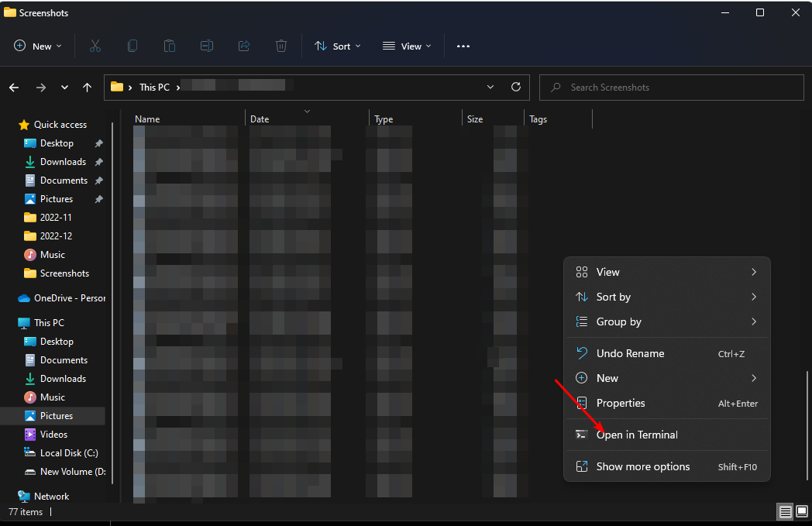Go up one folder level

pos(88,88)
